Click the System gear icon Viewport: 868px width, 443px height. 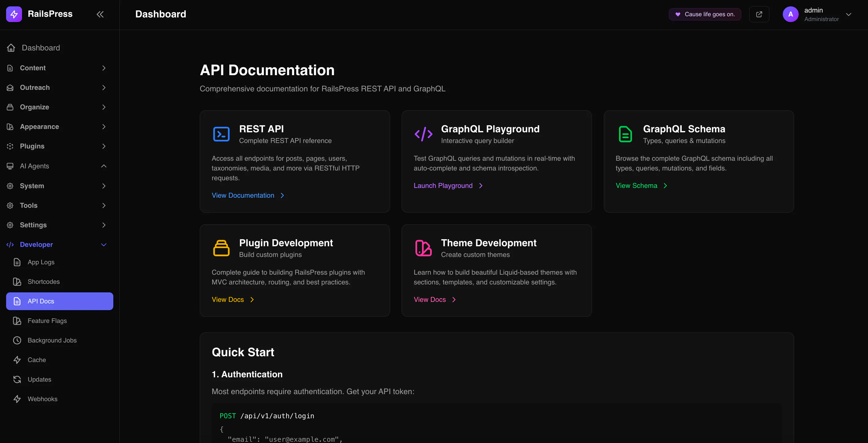point(10,186)
